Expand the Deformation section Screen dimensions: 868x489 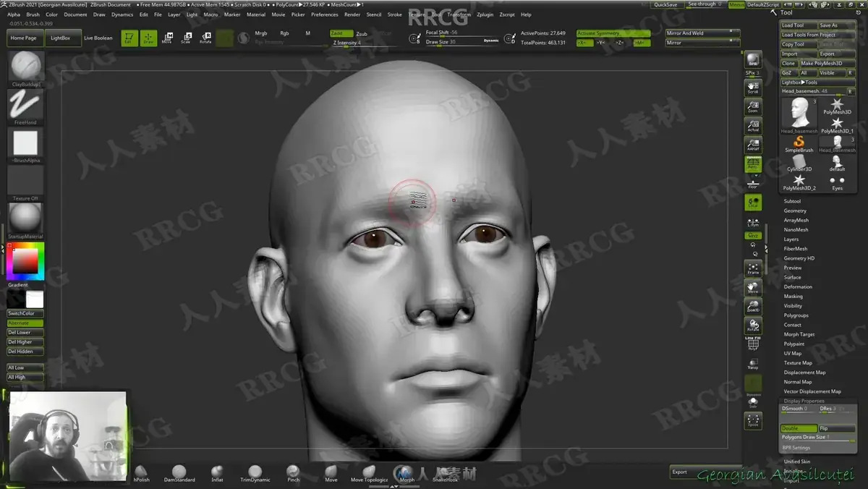[x=798, y=287]
